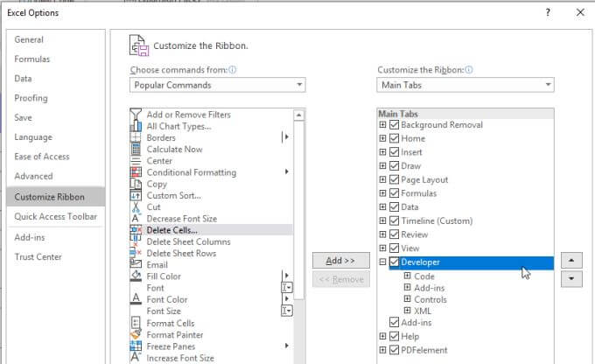Screen dimensions: 595x364
Task: Click the Delete Cells icon
Action: 136,230
